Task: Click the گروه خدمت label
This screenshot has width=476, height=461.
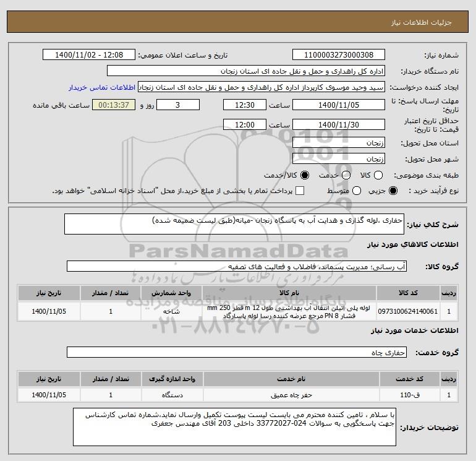Action: (436, 353)
